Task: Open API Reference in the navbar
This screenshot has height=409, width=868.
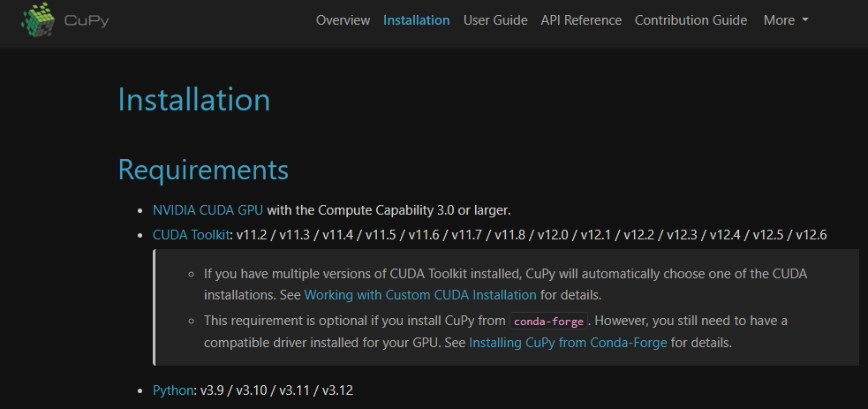Action: click(581, 20)
